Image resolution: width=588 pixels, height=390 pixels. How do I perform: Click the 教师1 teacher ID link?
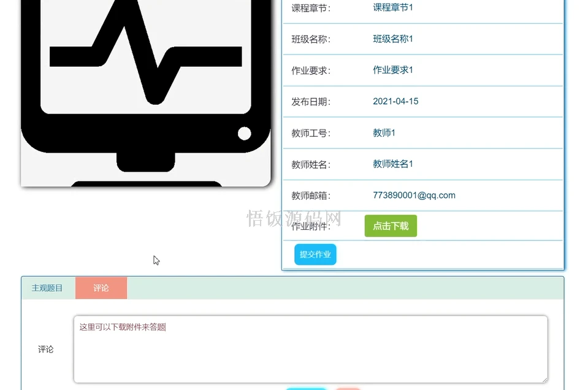(x=383, y=132)
